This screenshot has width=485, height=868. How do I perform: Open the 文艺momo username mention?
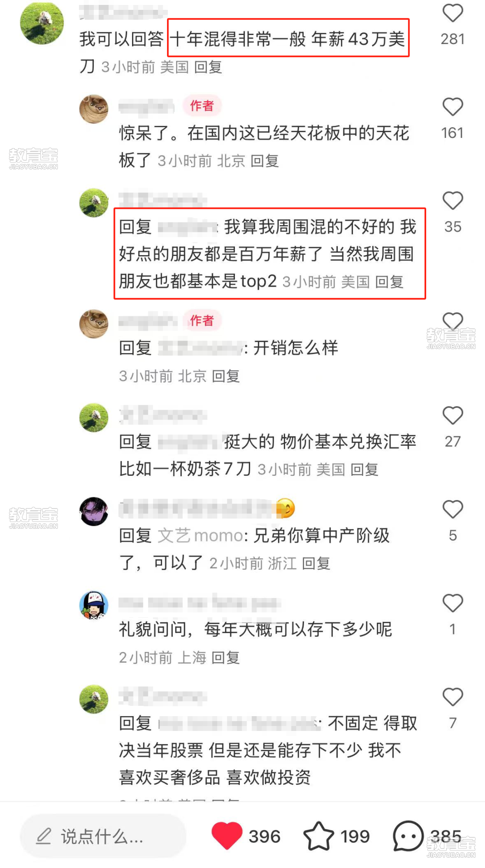200,536
